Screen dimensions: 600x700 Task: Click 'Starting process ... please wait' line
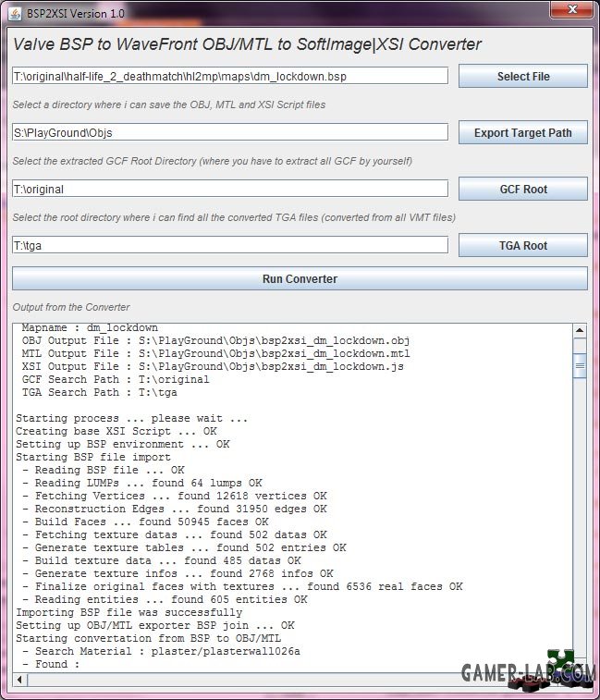[x=131, y=418]
